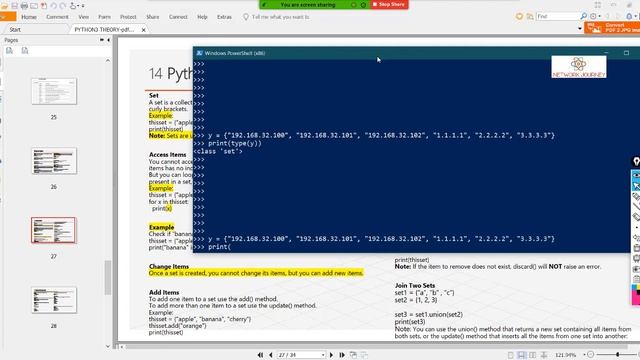Click the print( line in PowerShell

tap(212, 247)
